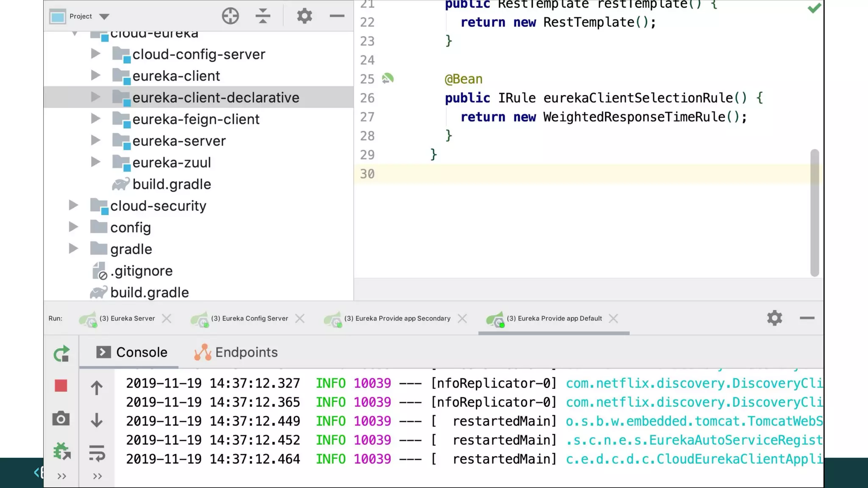
Task: Click the locate current file crosshair icon
Action: click(230, 16)
